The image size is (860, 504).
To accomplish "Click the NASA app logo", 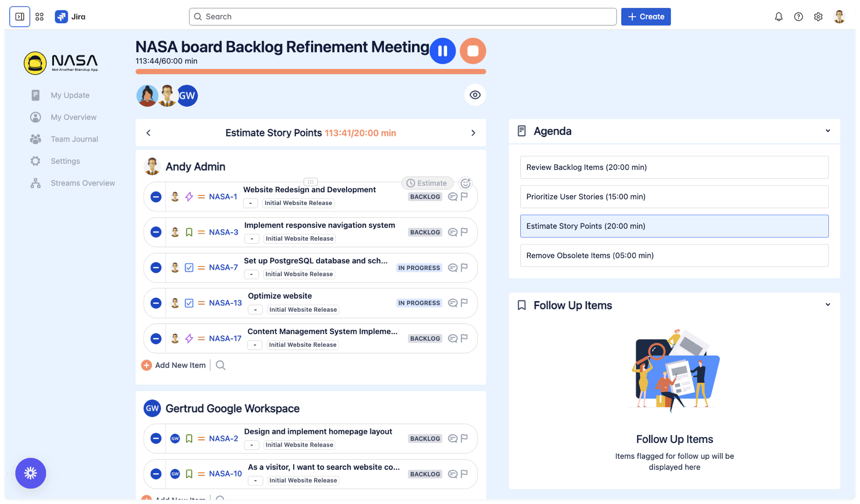I will tap(61, 63).
